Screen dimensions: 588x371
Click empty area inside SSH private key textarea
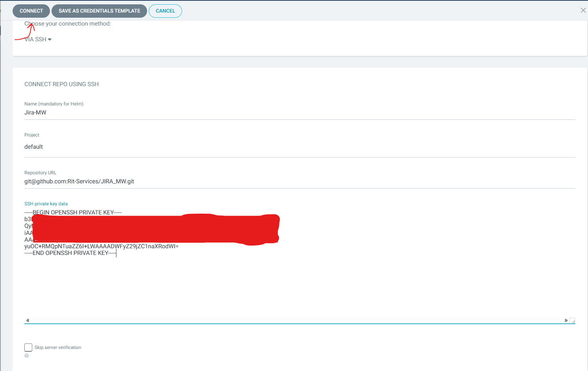tap(300, 287)
